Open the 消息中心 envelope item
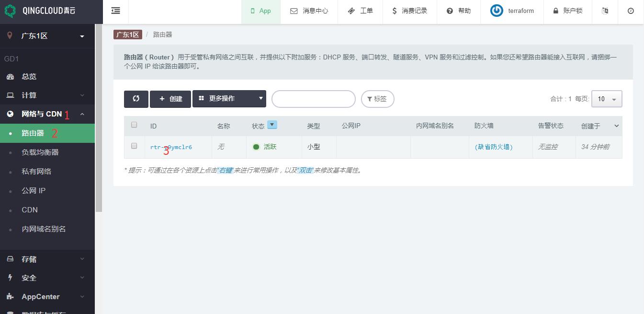 pos(309,11)
